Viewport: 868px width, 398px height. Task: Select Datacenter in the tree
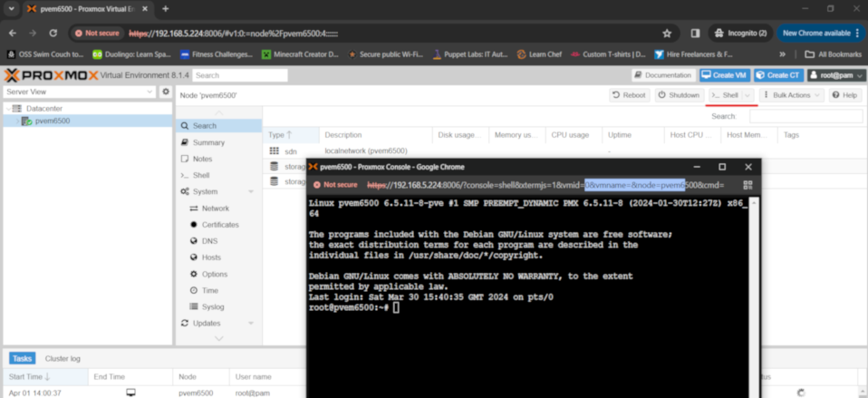(x=43, y=109)
